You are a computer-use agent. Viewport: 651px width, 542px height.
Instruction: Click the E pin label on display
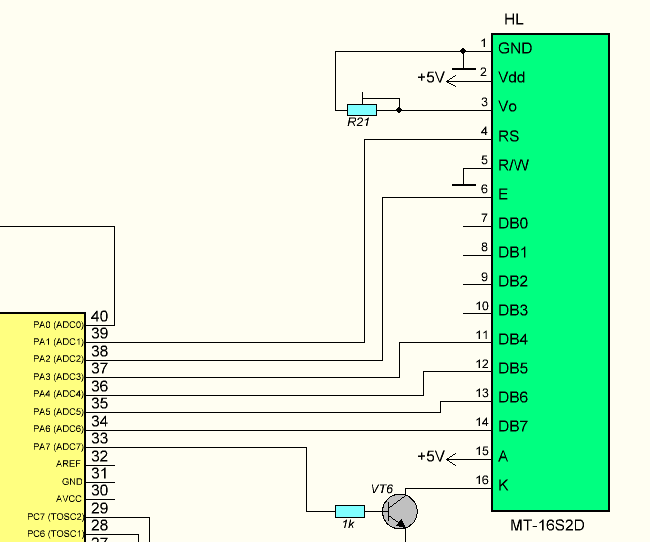(503, 194)
